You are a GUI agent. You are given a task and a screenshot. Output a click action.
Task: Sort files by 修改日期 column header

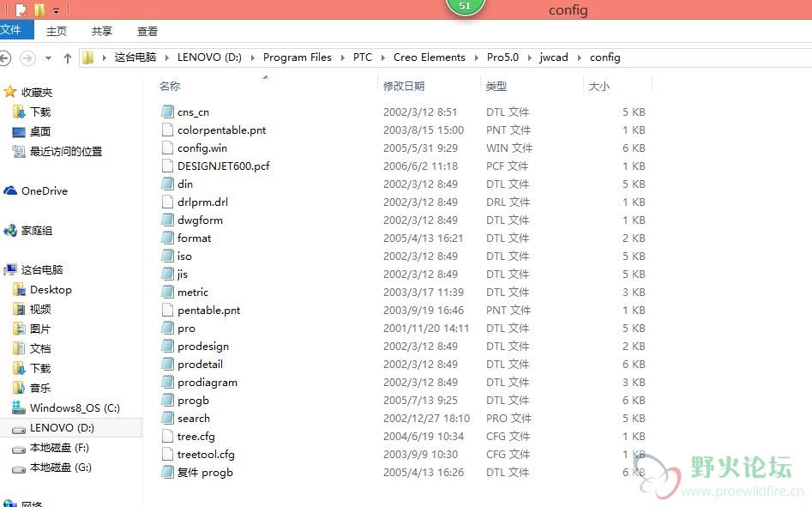pyautogui.click(x=404, y=86)
